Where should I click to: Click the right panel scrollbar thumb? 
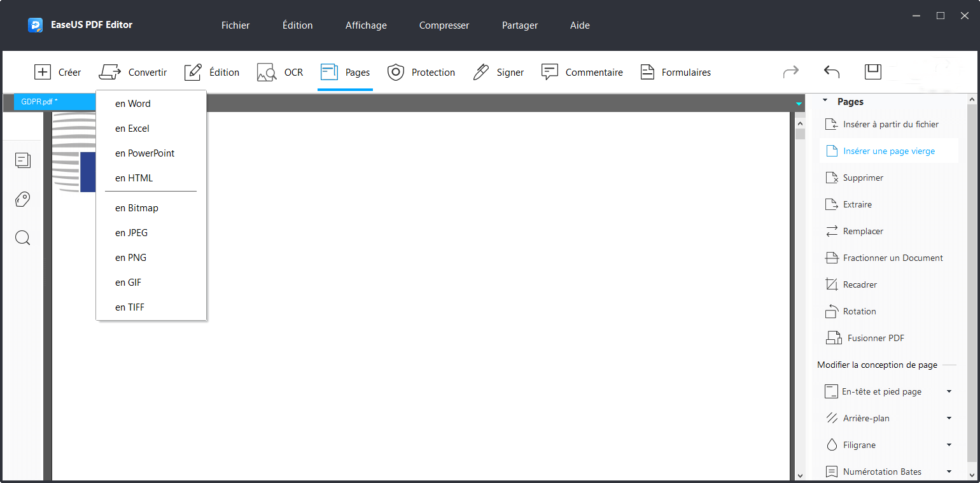pyautogui.click(x=971, y=283)
